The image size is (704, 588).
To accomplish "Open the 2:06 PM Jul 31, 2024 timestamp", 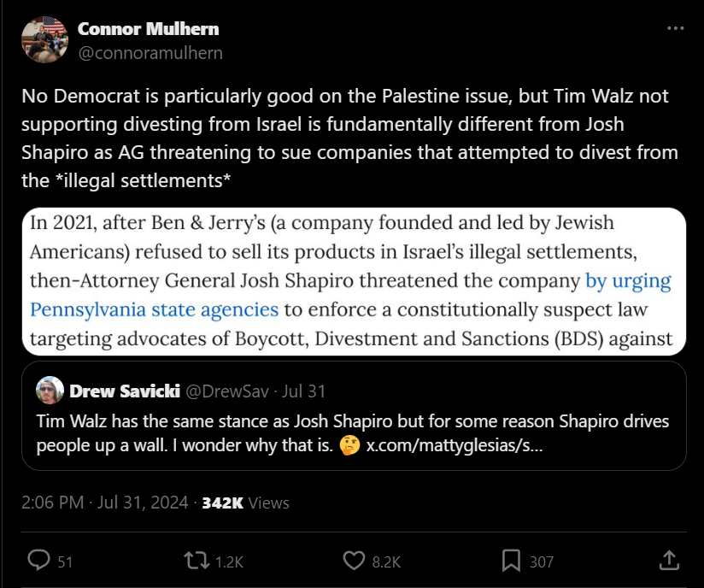I will click(104, 503).
